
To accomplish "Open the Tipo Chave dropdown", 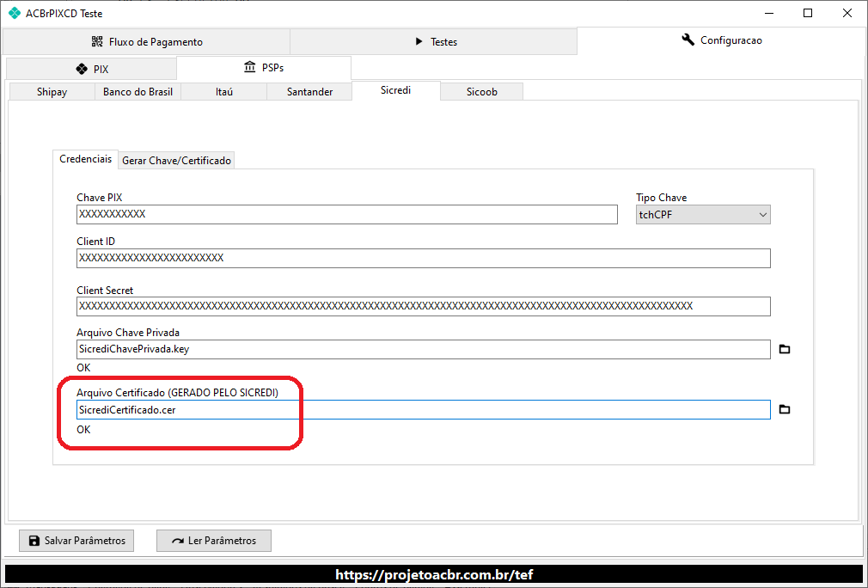I will tap(703, 215).
